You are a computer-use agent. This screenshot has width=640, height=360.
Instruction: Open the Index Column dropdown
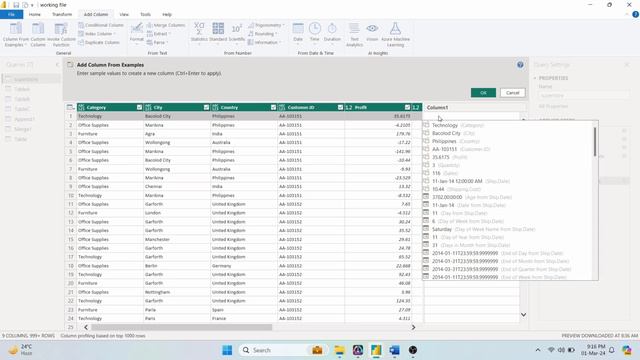115,34
